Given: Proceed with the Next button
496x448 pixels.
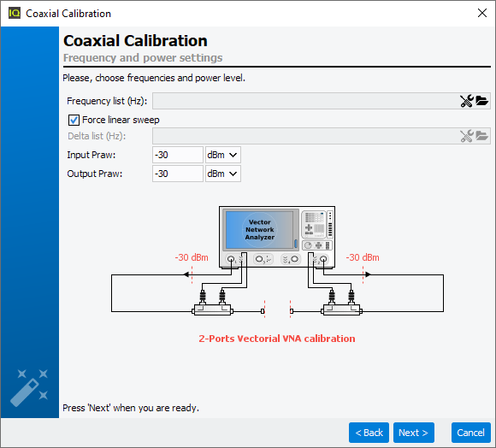Looking at the screenshot, I should coord(413,433).
